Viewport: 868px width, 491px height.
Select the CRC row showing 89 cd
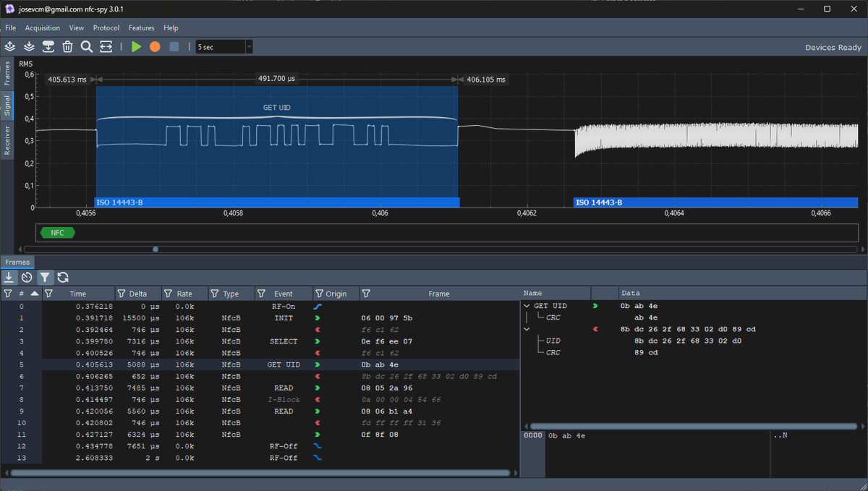(x=693, y=352)
